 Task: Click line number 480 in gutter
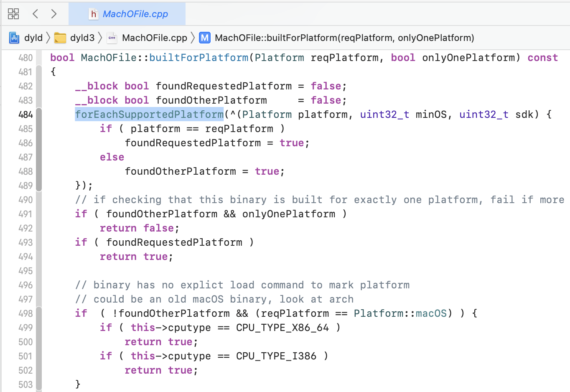(25, 58)
